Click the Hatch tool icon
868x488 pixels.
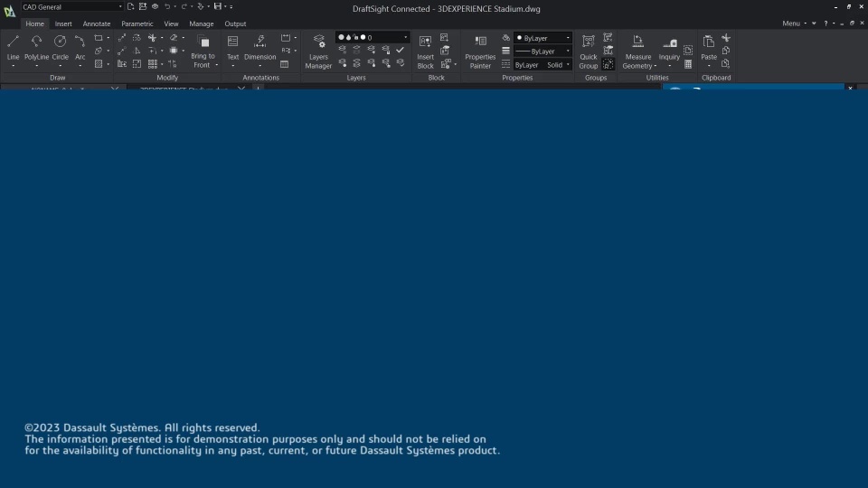tap(98, 64)
